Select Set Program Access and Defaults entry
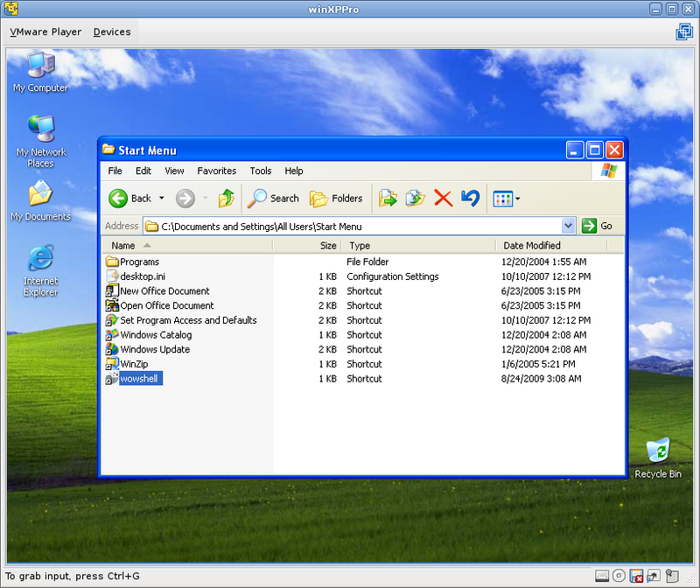The height and width of the screenshot is (588, 700). point(188,320)
